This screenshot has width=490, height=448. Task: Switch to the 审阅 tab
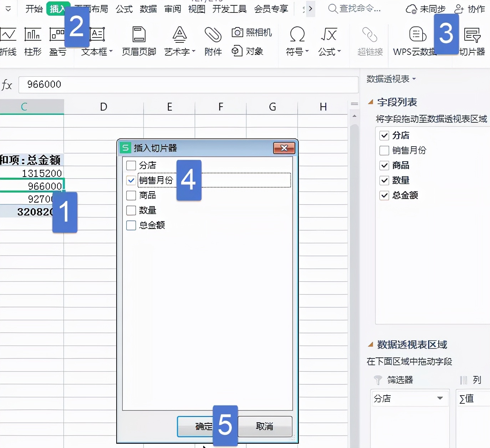click(173, 9)
